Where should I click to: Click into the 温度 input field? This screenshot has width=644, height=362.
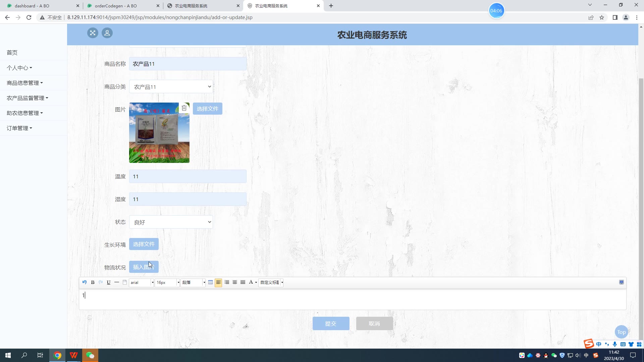pos(187,176)
